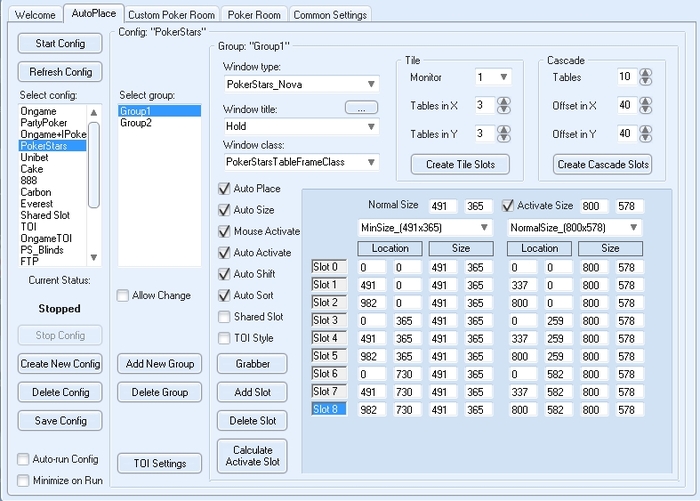Click the Grabber button
The image size is (700, 501).
coord(252,363)
